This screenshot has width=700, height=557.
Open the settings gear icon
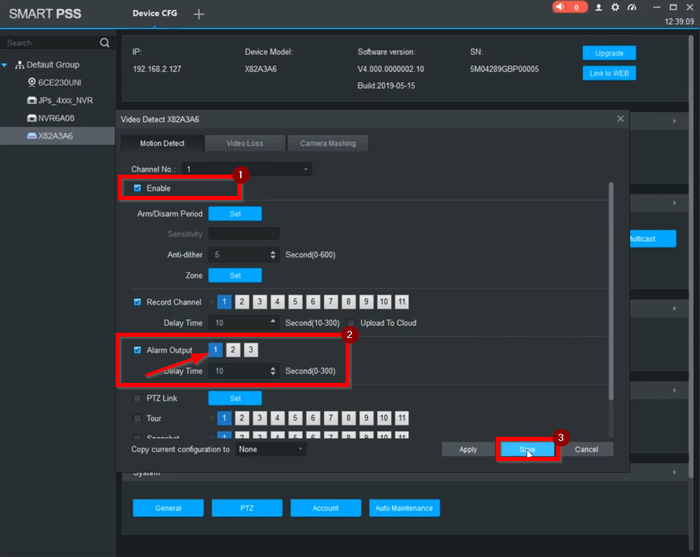click(x=615, y=7)
